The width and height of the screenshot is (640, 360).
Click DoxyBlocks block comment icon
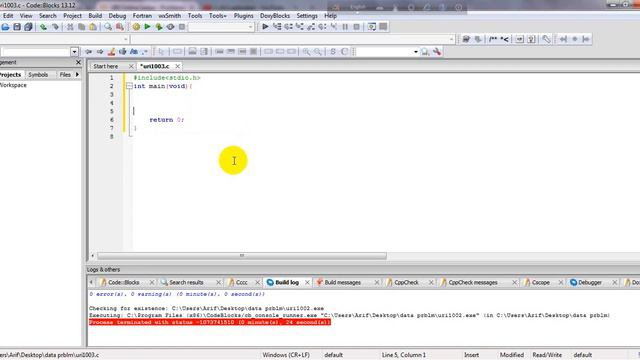point(493,39)
